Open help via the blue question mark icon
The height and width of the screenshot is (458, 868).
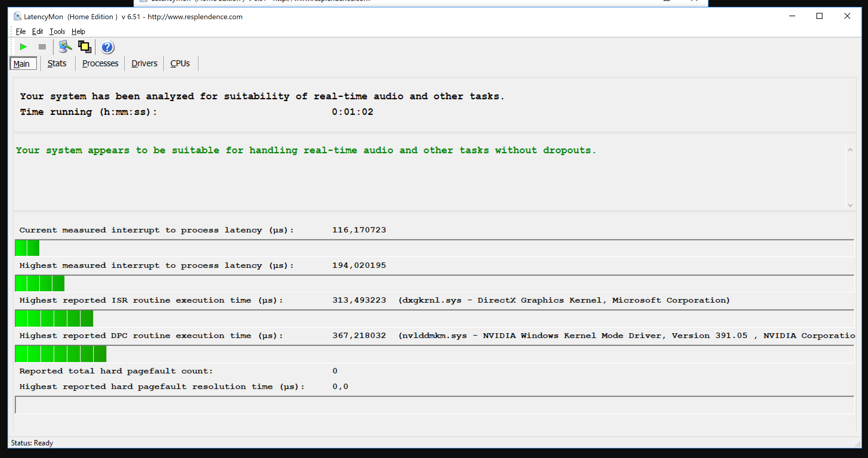[108, 47]
